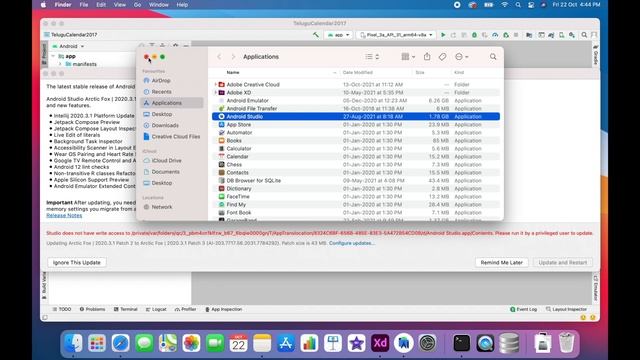Click the Share icon in Finder toolbar
The width and height of the screenshot is (640, 360).
(427, 57)
